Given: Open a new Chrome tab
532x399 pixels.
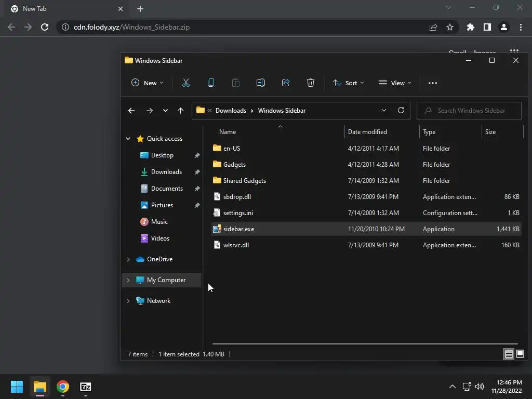Looking at the screenshot, I should 140,9.
